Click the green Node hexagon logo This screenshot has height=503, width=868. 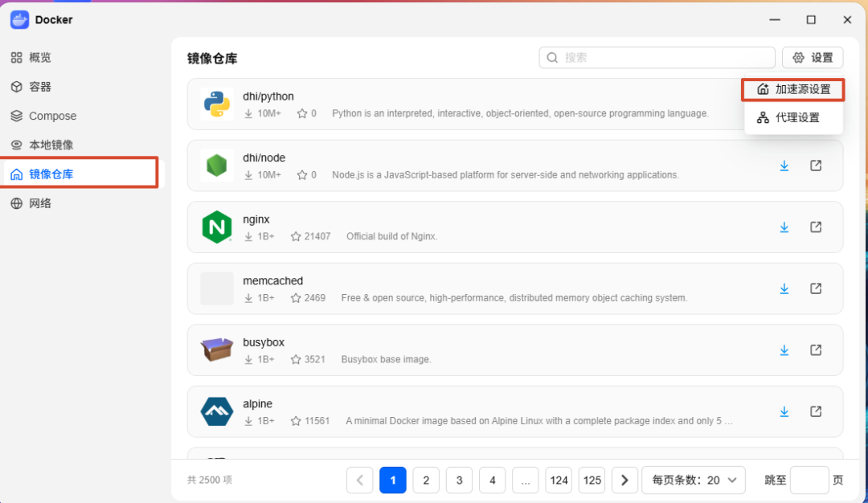click(x=216, y=166)
